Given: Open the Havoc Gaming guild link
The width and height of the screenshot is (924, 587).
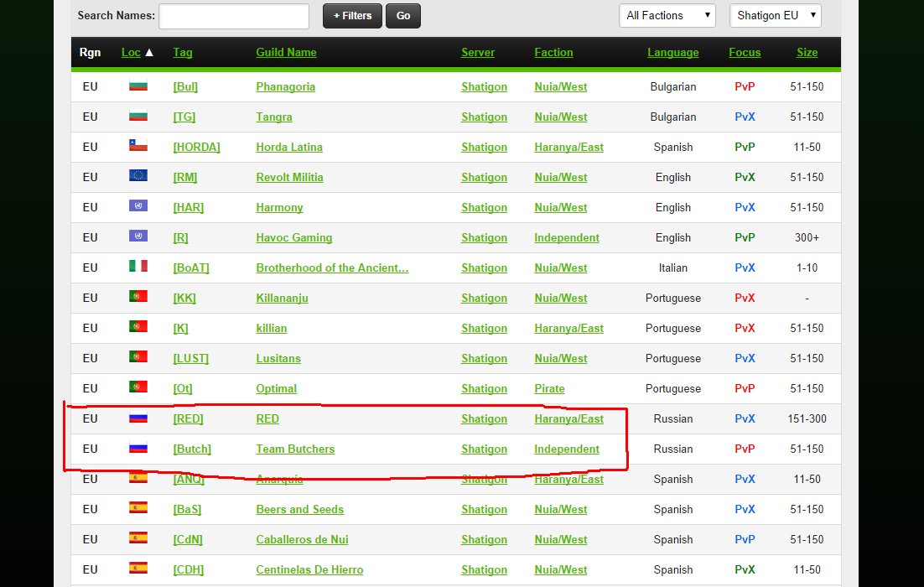Looking at the screenshot, I should 294,237.
